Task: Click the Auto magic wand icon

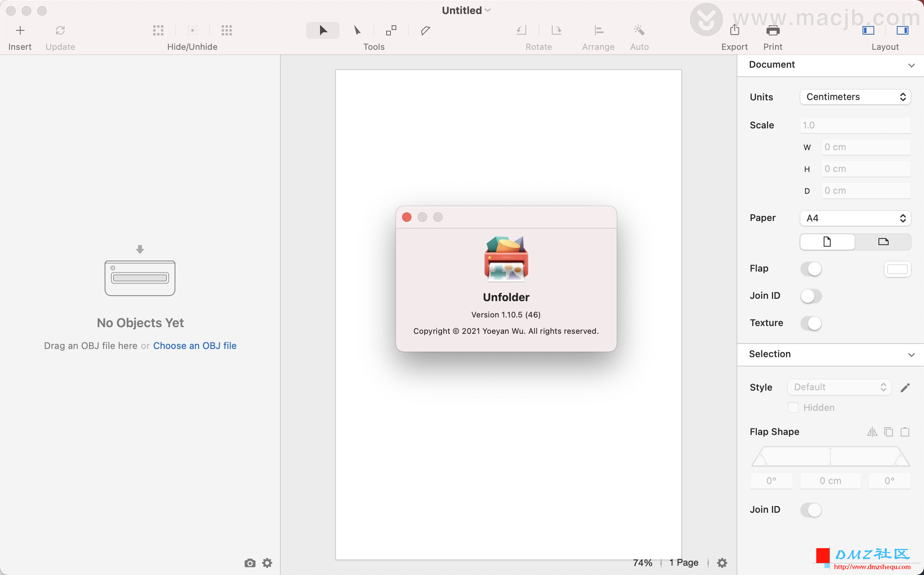Action: 639,30
